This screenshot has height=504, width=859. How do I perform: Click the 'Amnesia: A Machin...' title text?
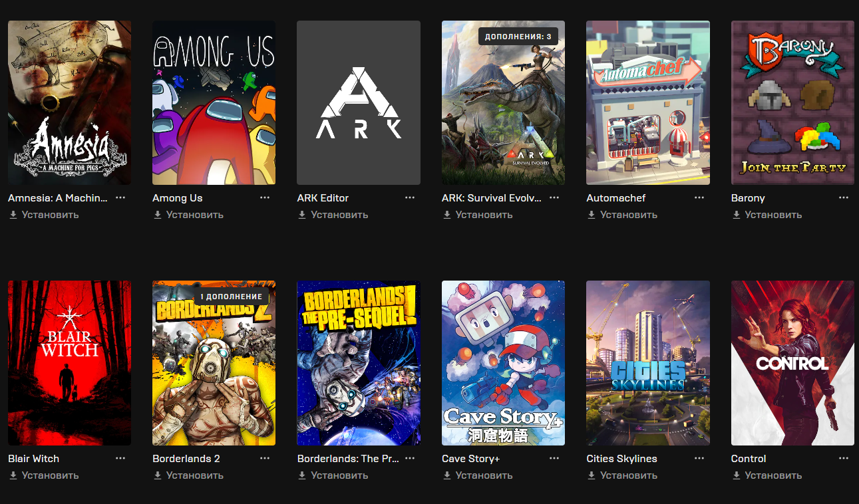pos(57,198)
